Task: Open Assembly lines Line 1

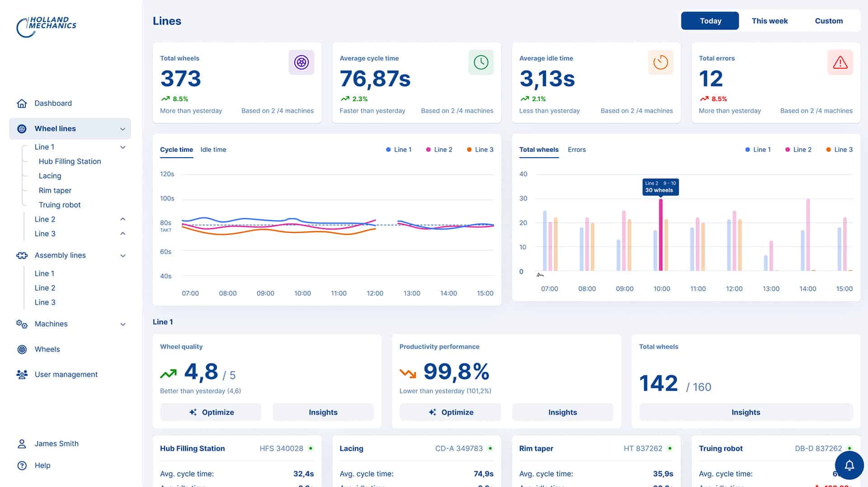Action: [44, 273]
